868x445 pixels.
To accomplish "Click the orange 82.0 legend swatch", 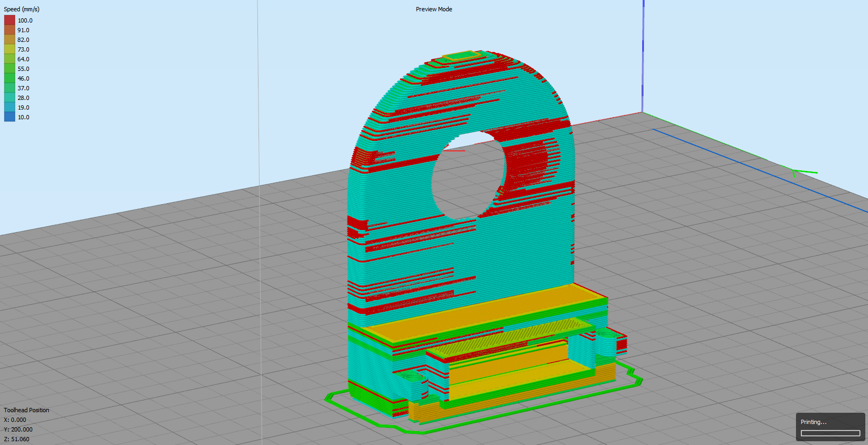I will tap(10, 40).
